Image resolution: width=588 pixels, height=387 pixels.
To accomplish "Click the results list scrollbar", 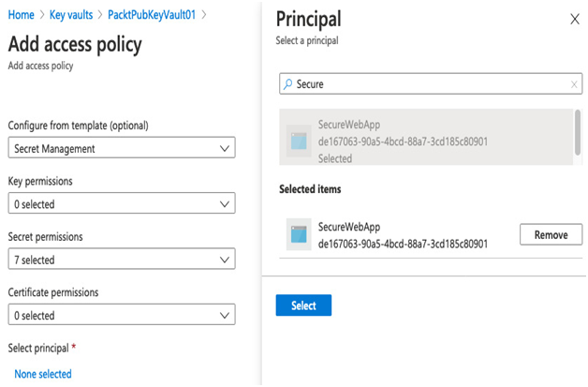I will pyautogui.click(x=578, y=132).
